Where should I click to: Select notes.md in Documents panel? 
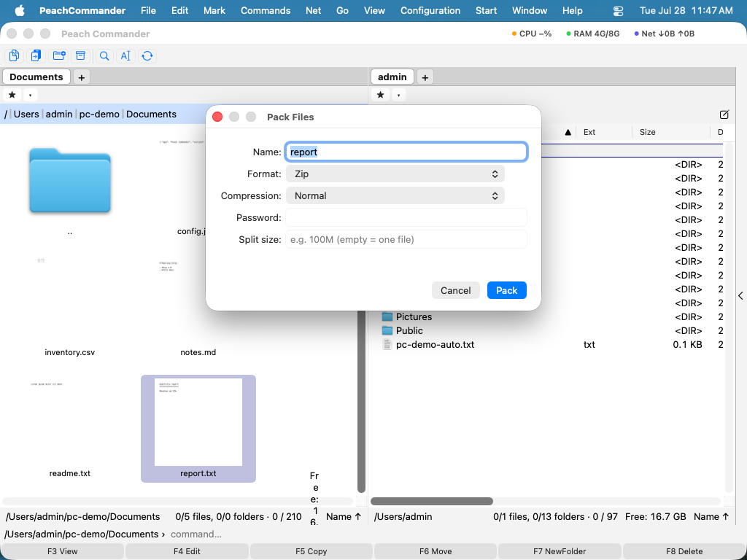click(x=198, y=352)
